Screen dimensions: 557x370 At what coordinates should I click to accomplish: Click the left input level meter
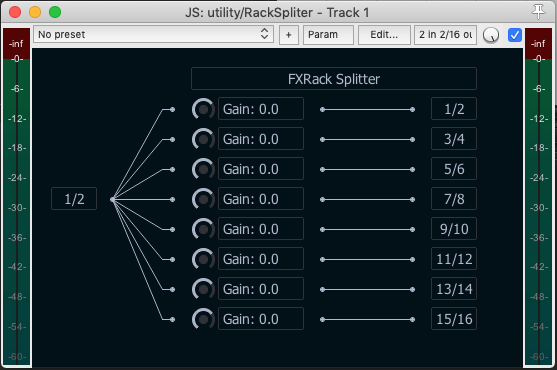click(17, 197)
